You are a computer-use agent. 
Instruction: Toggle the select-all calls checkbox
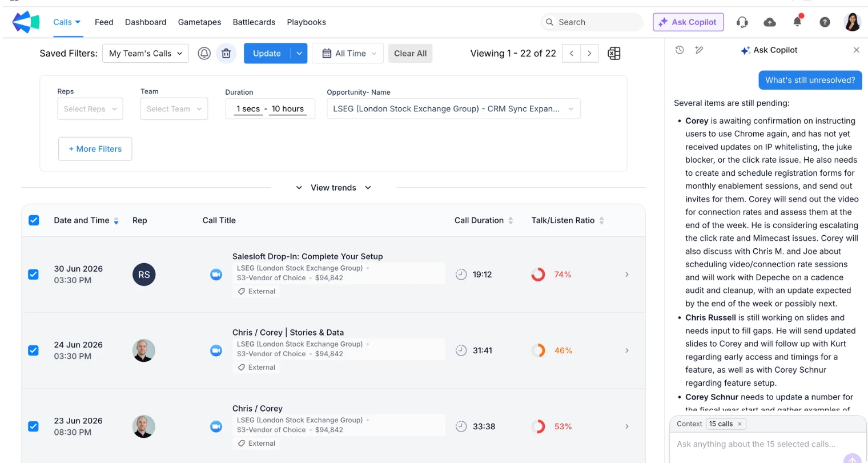coord(34,220)
